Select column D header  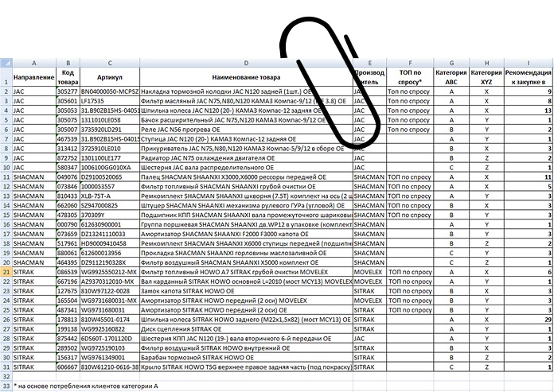[246, 63]
